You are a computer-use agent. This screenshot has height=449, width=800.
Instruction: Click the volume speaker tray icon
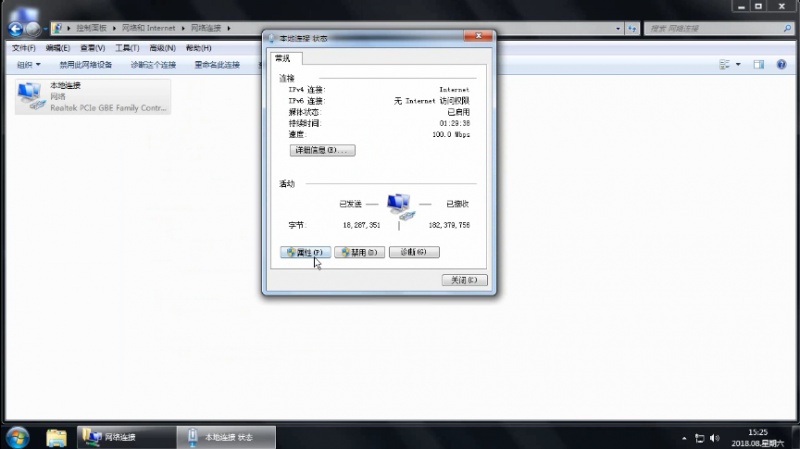click(714, 438)
